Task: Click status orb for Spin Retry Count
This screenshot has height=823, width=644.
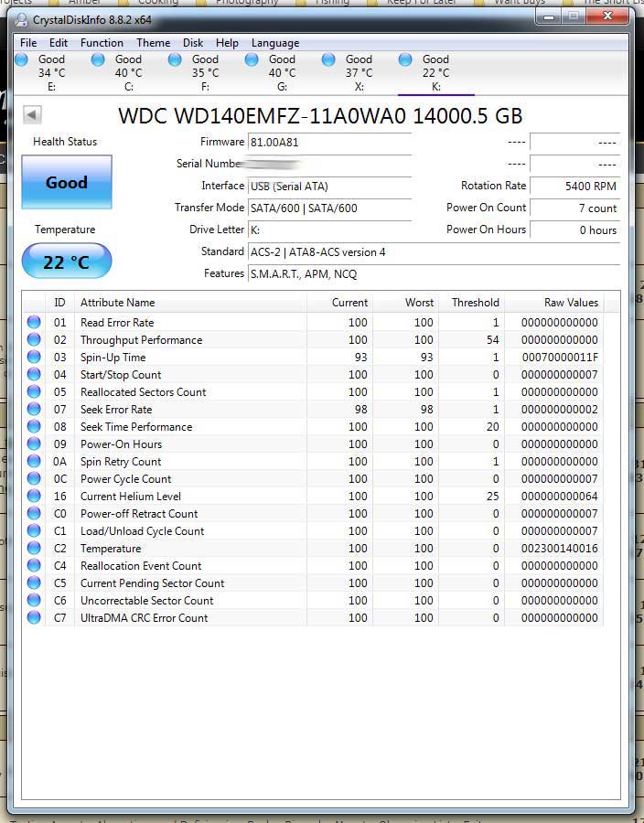Action: [34, 462]
